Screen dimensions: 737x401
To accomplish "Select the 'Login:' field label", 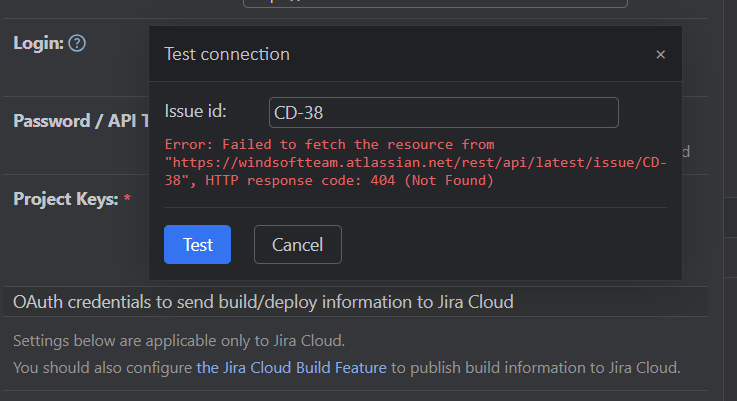I will 38,43.
